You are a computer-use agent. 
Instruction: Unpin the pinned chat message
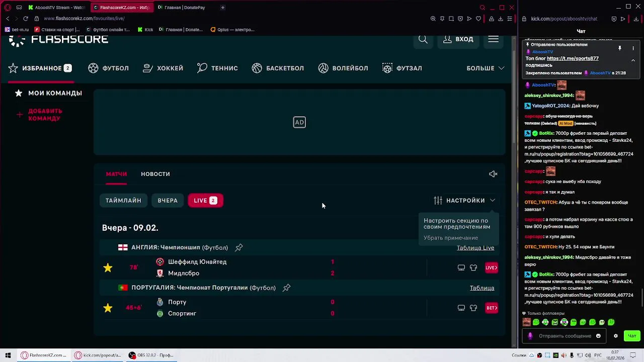(620, 48)
